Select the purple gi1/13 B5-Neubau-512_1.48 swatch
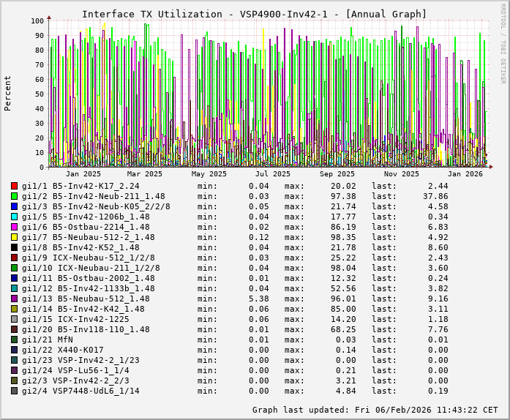 tap(15, 299)
